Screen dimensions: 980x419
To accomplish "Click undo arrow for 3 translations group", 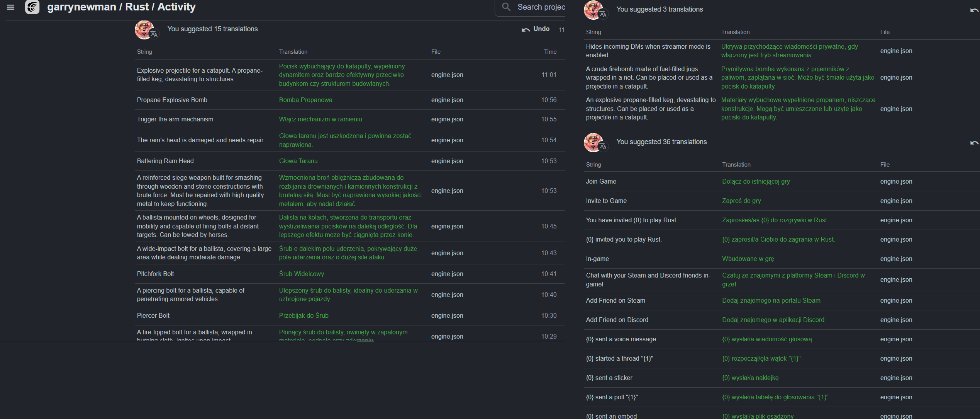I will 974,10.
